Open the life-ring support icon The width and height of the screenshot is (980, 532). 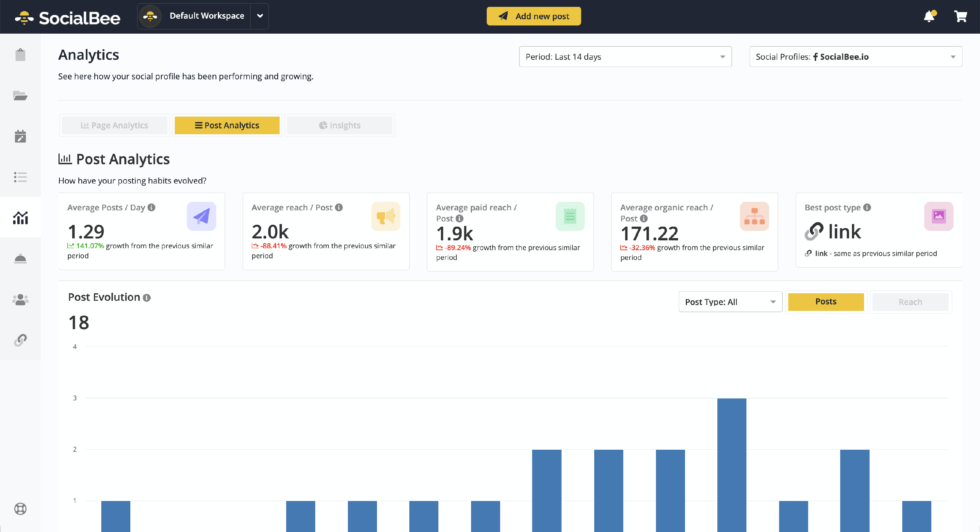pos(20,508)
